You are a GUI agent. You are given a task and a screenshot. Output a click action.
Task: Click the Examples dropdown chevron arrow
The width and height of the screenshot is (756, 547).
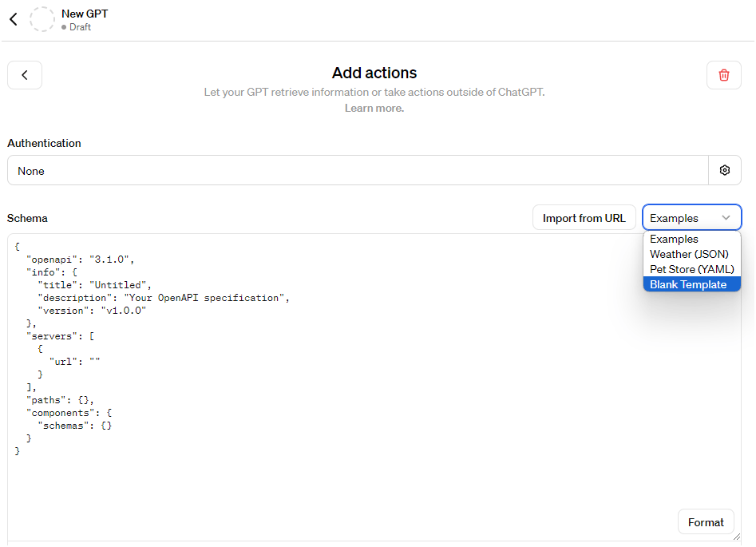tap(726, 218)
